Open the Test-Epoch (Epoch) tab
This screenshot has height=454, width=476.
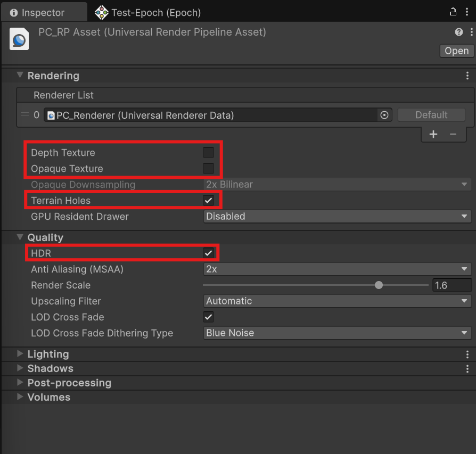click(147, 12)
